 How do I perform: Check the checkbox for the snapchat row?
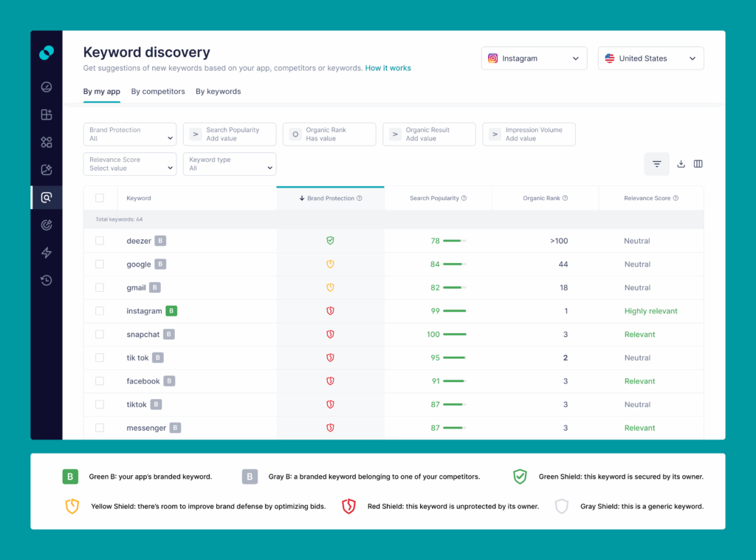click(x=100, y=334)
